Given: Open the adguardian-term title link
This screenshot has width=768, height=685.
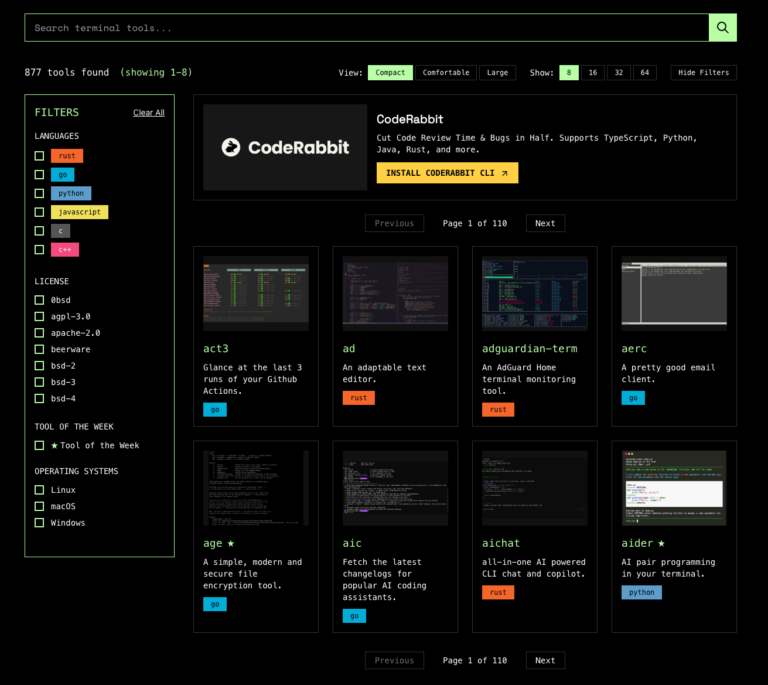Looking at the screenshot, I should pyautogui.click(x=529, y=349).
